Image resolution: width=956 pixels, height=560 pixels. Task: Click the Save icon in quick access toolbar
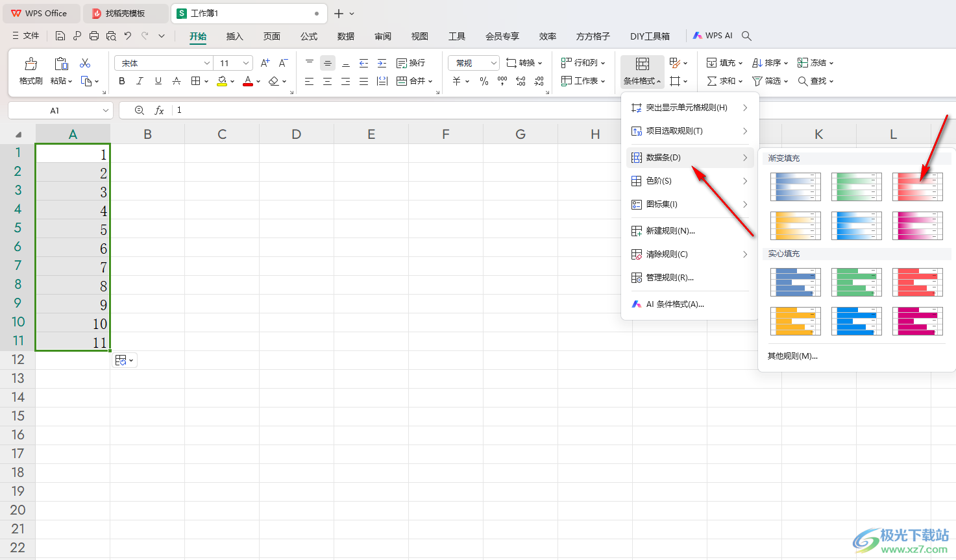[60, 36]
